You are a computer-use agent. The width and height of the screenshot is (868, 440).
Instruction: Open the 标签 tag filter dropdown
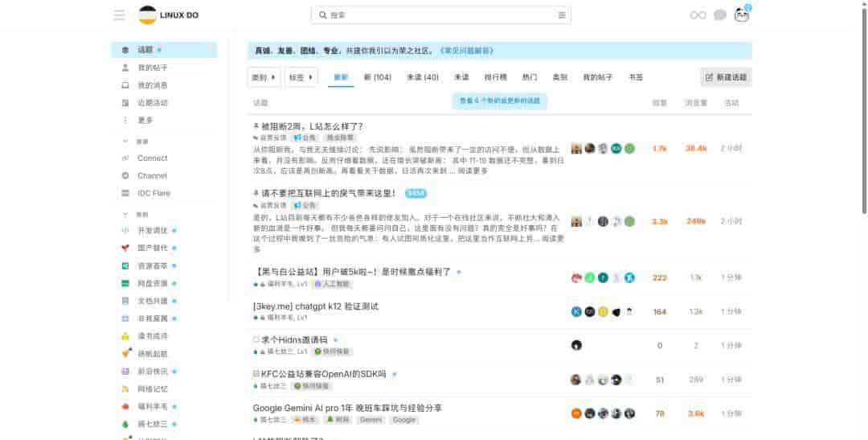(301, 77)
